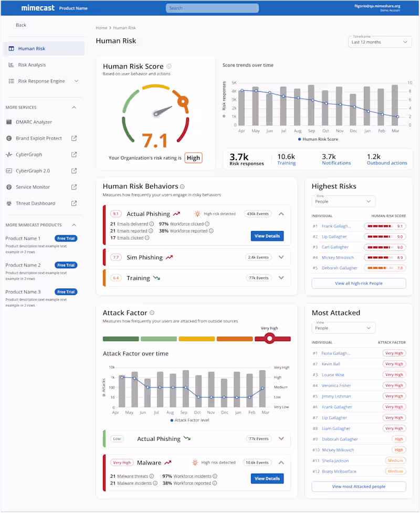Click View Details for Actual Phishing
Image resolution: width=420 pixels, height=515 pixels.
point(267,236)
